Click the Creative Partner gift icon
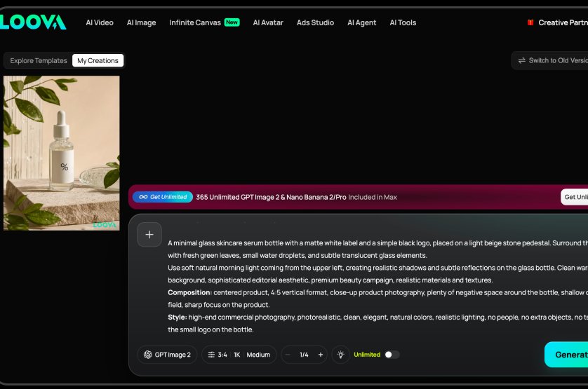Screen dimensions: 588x389 point(530,22)
